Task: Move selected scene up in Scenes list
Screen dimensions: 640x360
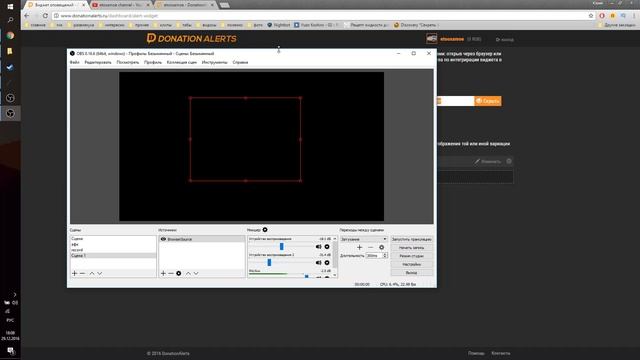Action: (x=92, y=273)
